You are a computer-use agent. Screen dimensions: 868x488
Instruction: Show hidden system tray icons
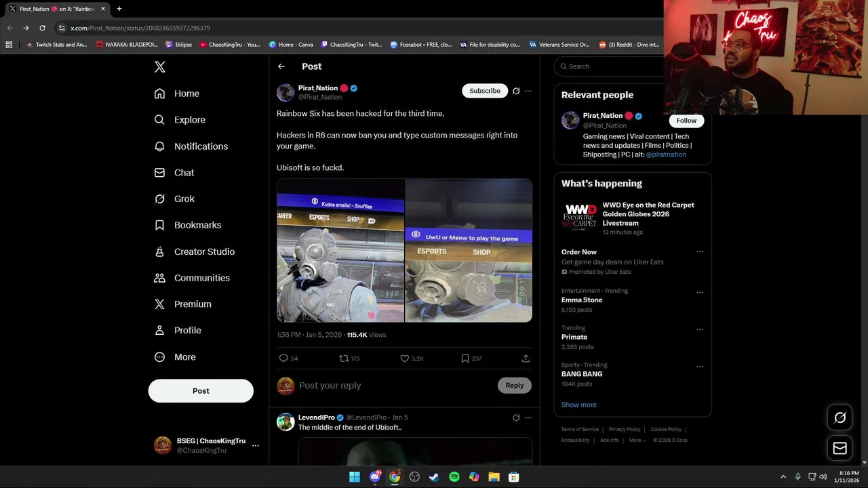click(x=783, y=477)
